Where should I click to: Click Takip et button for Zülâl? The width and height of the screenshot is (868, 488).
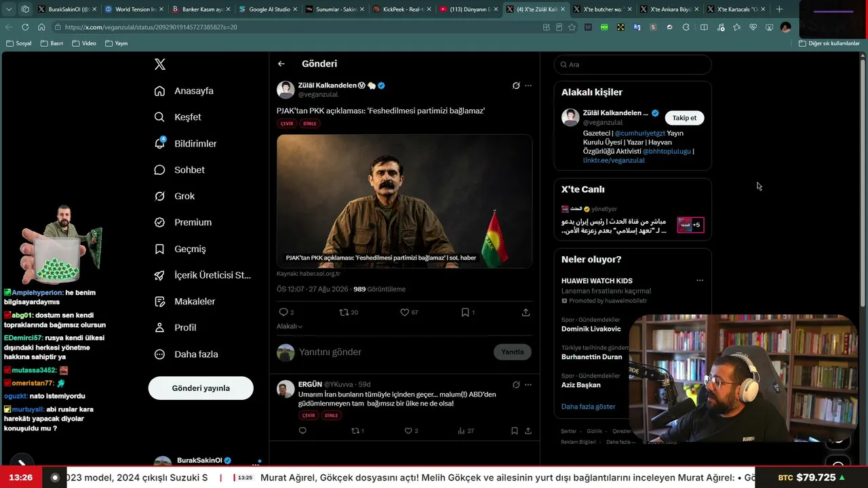point(684,118)
